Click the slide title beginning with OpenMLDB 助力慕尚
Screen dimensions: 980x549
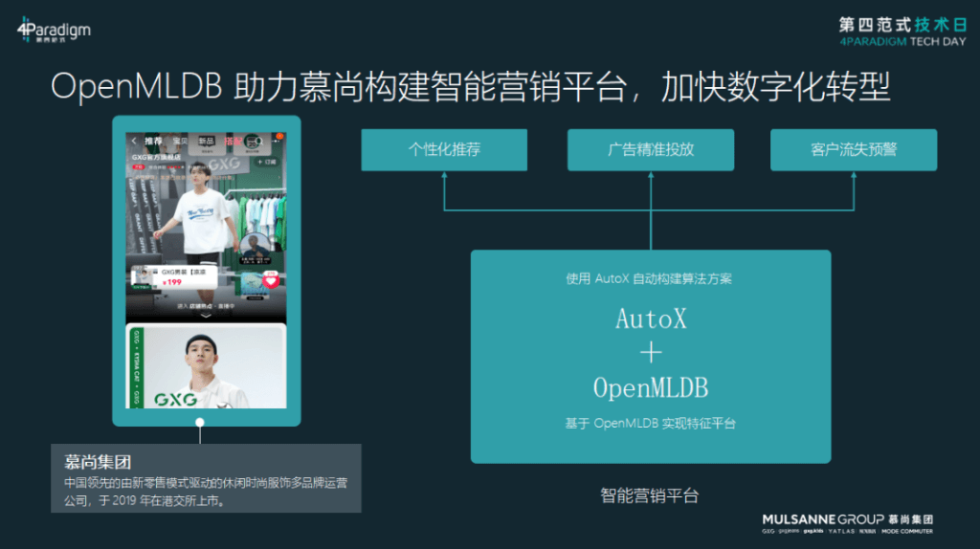tap(471, 87)
